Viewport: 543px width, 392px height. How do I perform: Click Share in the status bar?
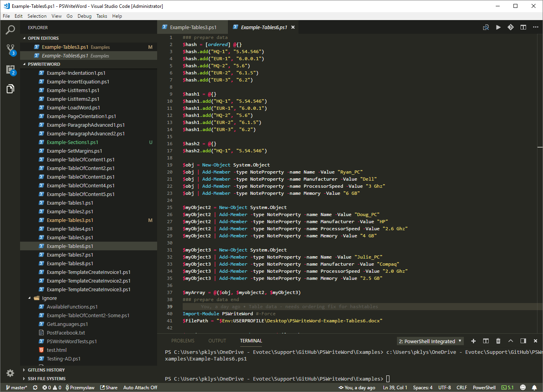pyautogui.click(x=109, y=387)
